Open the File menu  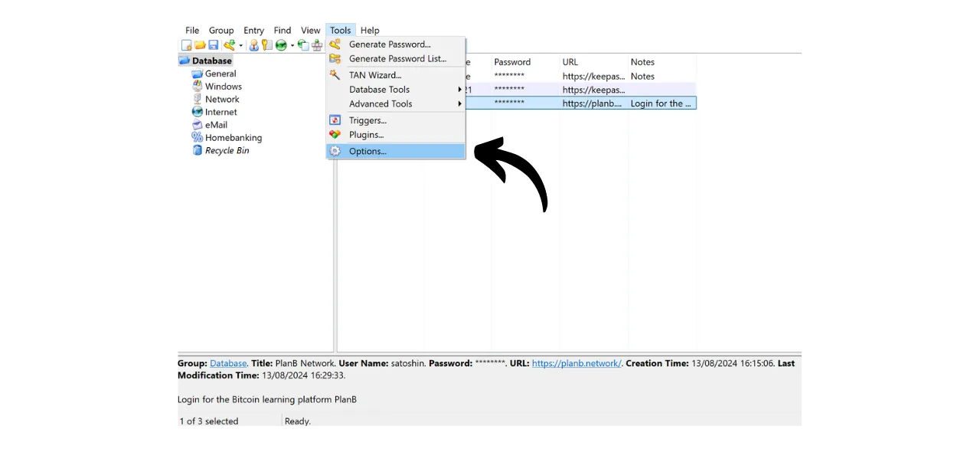coord(192,30)
